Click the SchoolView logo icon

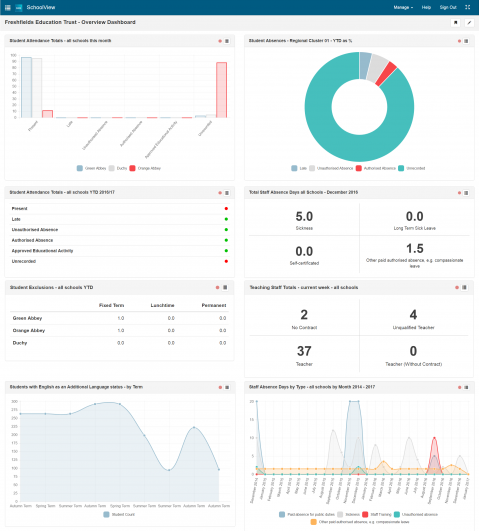click(19, 7)
